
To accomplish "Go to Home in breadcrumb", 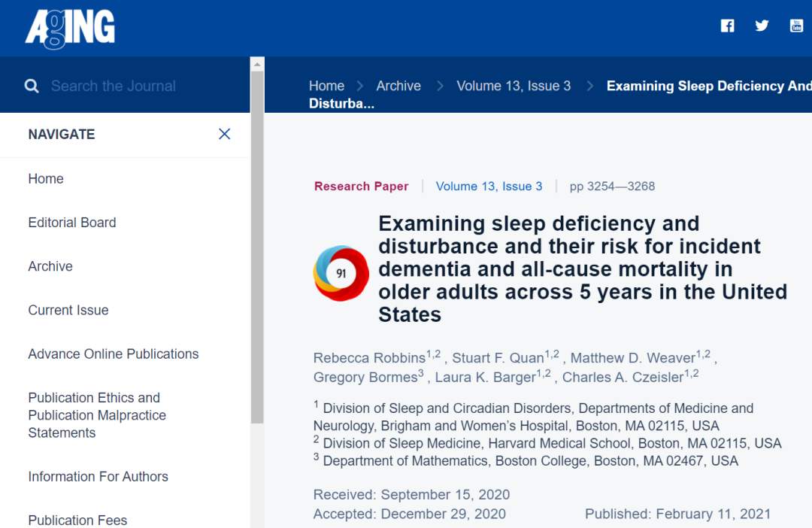I will [x=326, y=86].
